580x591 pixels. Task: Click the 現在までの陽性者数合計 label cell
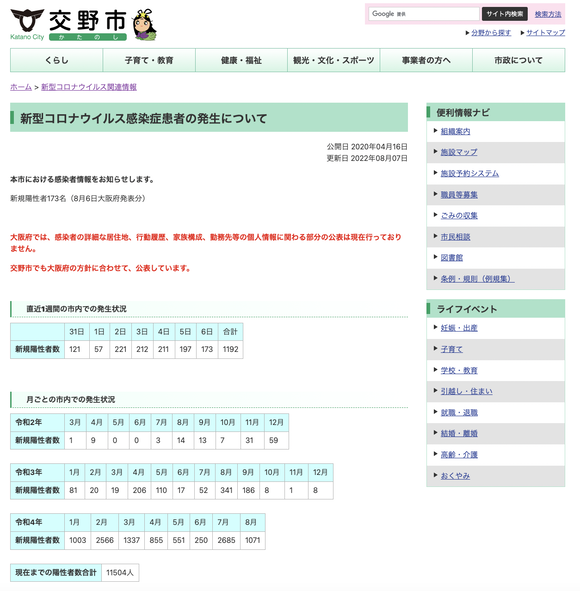pos(56,573)
